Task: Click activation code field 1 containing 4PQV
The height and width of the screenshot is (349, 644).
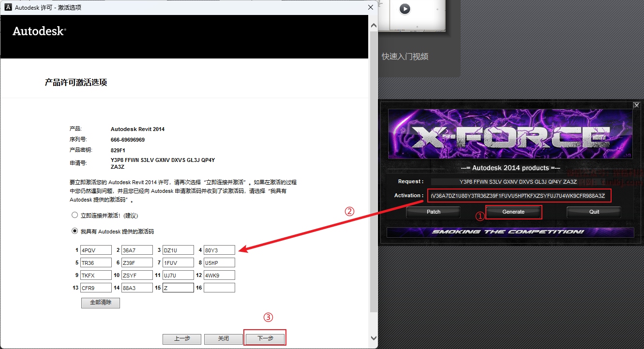Action: pyautogui.click(x=96, y=250)
